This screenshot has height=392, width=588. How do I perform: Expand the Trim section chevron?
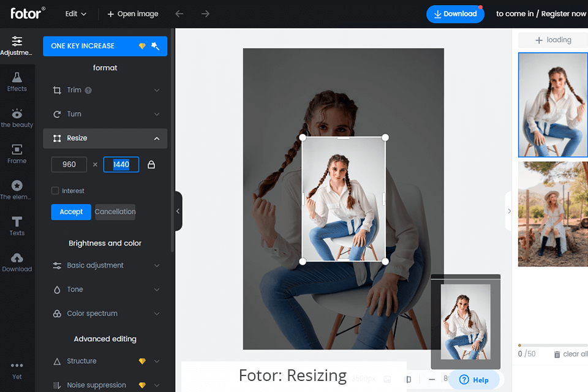click(157, 91)
